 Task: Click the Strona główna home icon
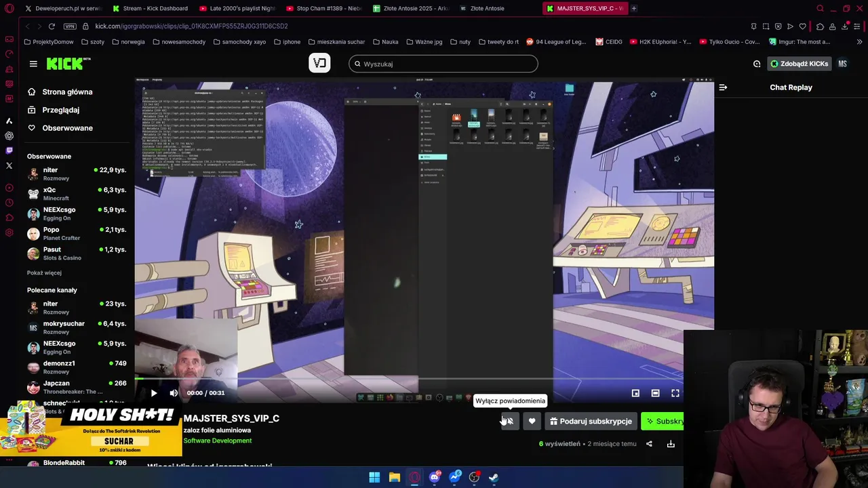31,91
